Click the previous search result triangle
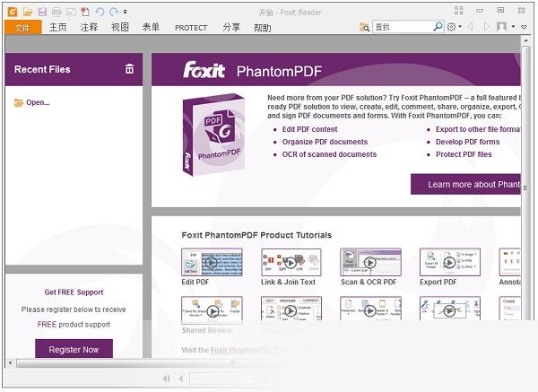The width and height of the screenshot is (538, 392). click(471, 27)
